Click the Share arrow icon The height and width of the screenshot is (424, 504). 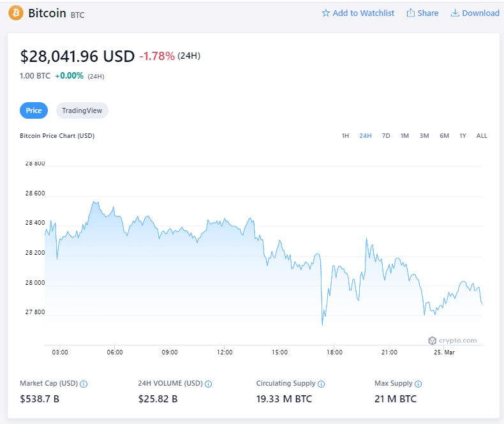click(410, 13)
